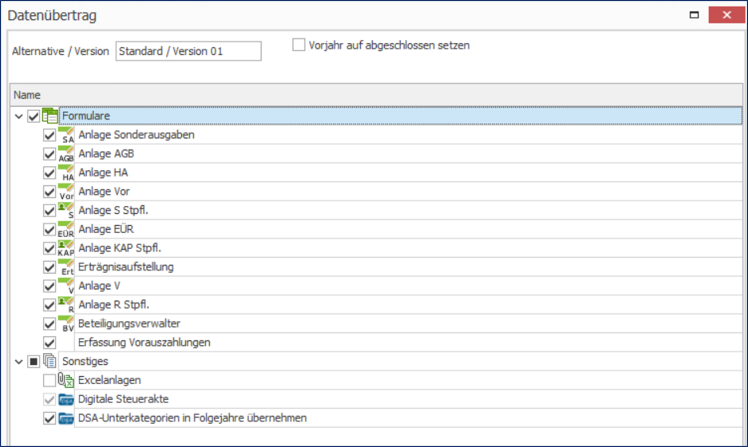Select DSA-Unterkategorien in Folgejahre übernehmen label
Image resolution: width=748 pixels, height=447 pixels.
pyautogui.click(x=192, y=418)
